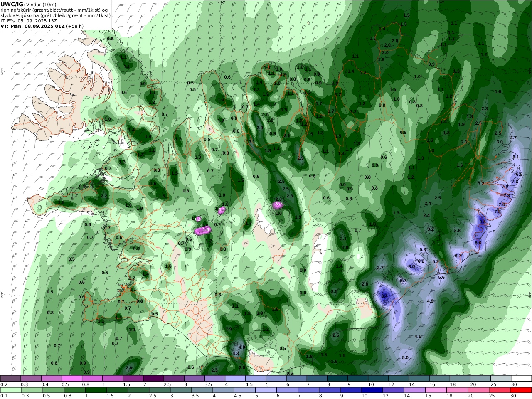
Task: Click the 6.5 value near east coast
Action: (519, 174)
